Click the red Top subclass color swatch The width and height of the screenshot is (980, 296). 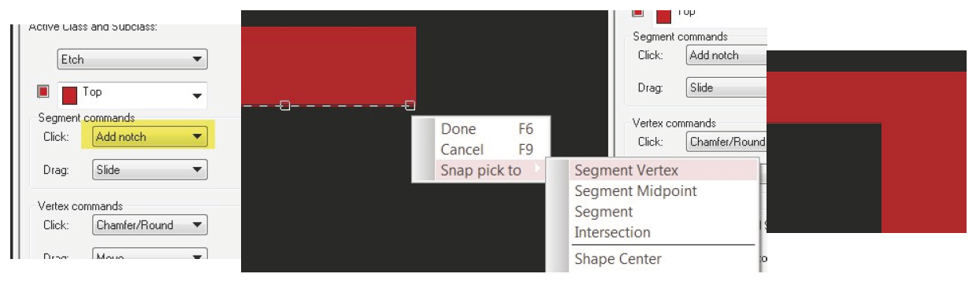69,95
